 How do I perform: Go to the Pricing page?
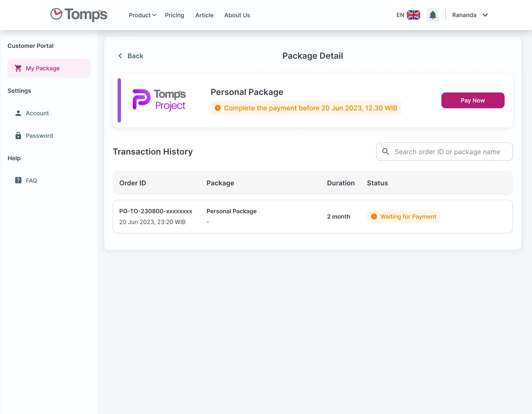pyautogui.click(x=175, y=15)
